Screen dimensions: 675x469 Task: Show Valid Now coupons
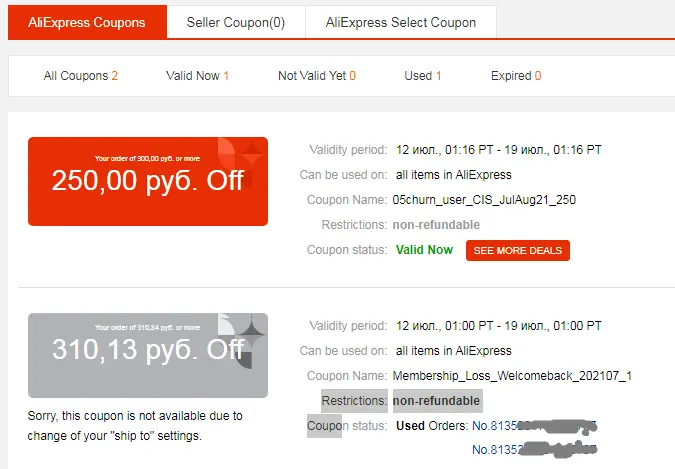(x=197, y=76)
